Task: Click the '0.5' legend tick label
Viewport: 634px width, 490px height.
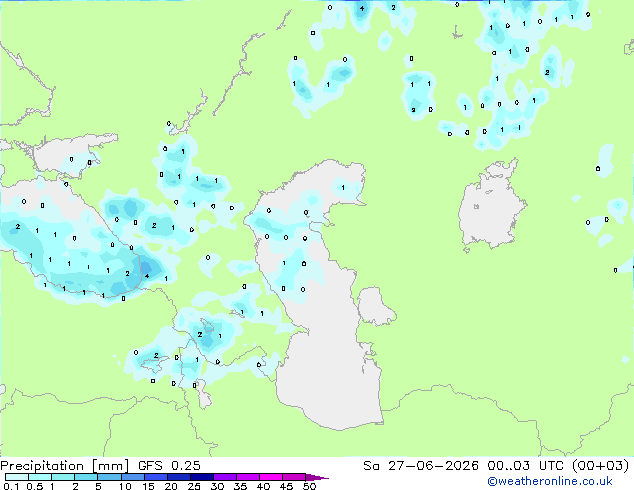Action: click(x=35, y=486)
